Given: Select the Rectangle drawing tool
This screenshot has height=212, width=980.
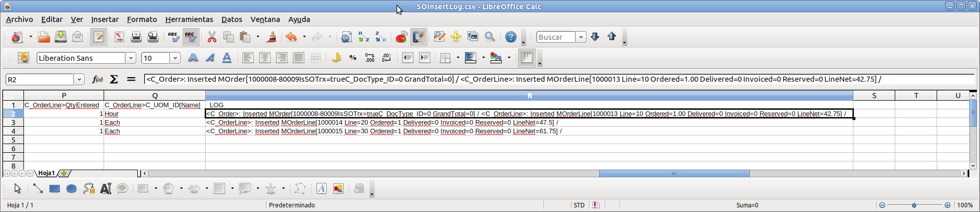Looking at the screenshot, I should (55, 189).
